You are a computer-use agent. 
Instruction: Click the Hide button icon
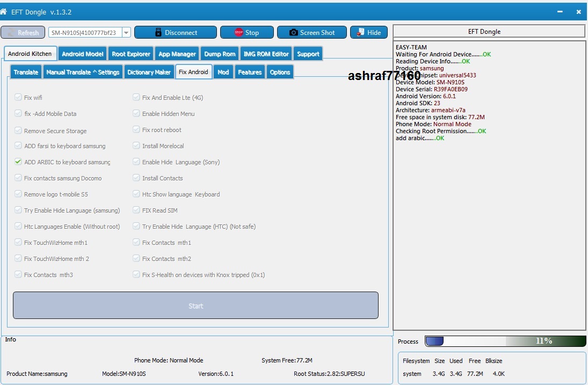[x=360, y=32]
